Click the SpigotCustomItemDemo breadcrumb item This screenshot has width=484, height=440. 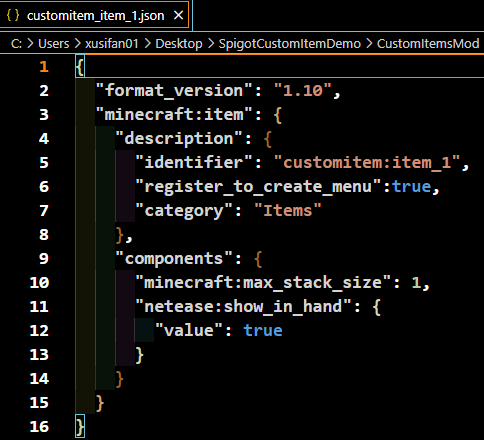tap(290, 44)
